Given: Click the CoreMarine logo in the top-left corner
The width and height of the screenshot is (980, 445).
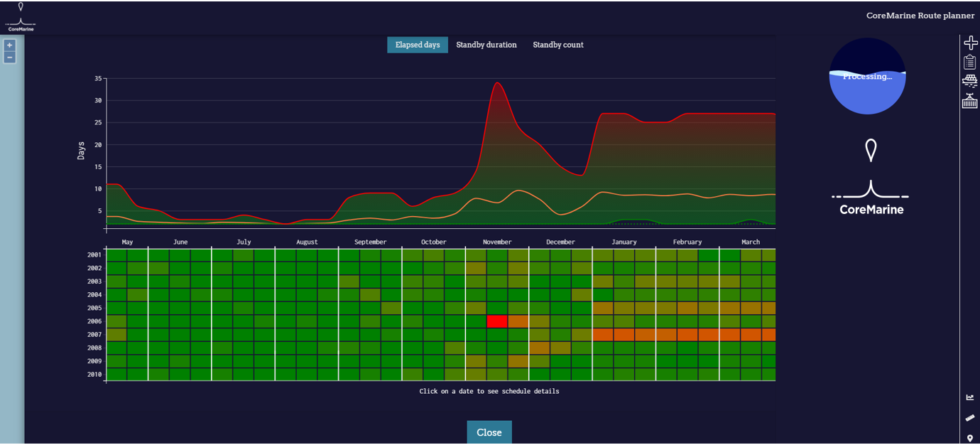Looking at the screenshot, I should pyautogui.click(x=21, y=17).
